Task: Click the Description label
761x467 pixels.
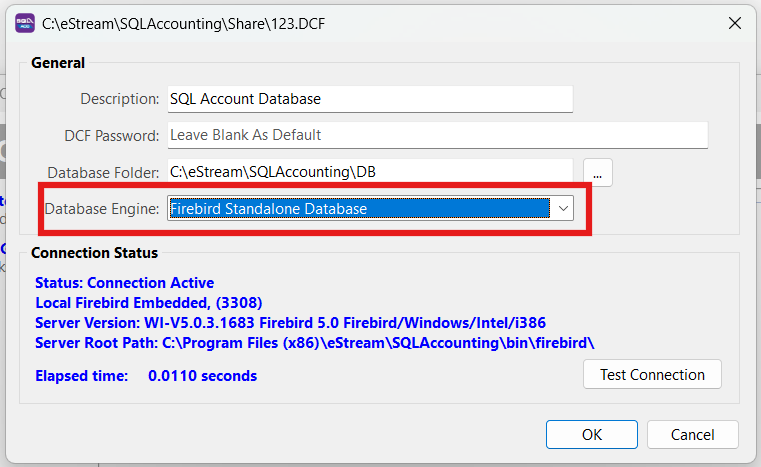Action: (x=119, y=99)
